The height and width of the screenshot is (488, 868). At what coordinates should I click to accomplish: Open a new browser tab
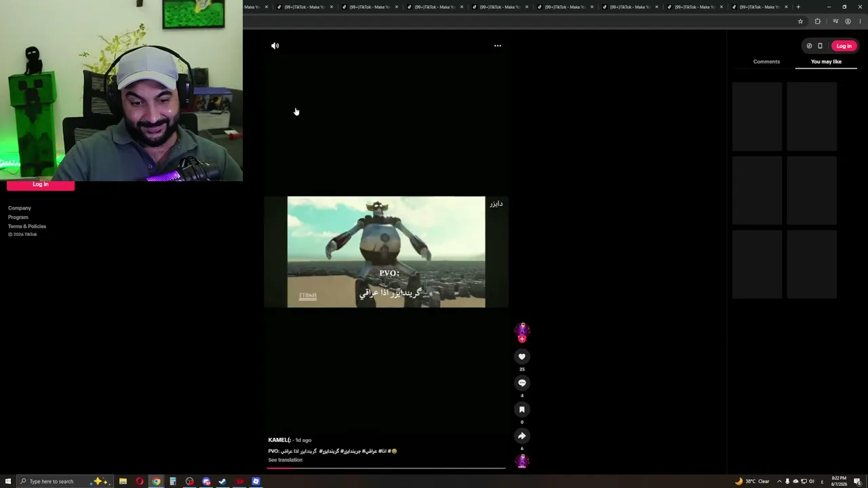[798, 7]
